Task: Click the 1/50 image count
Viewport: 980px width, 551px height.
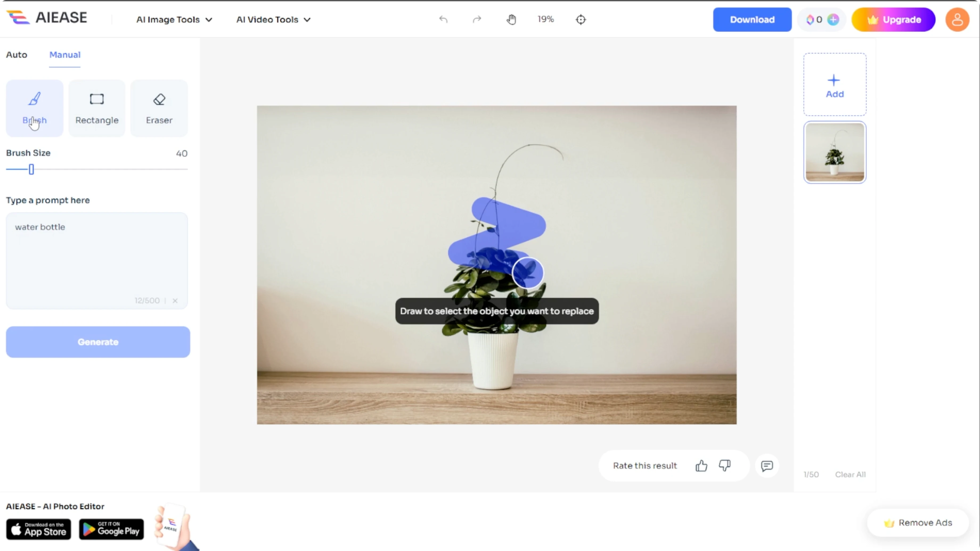Action: click(811, 475)
